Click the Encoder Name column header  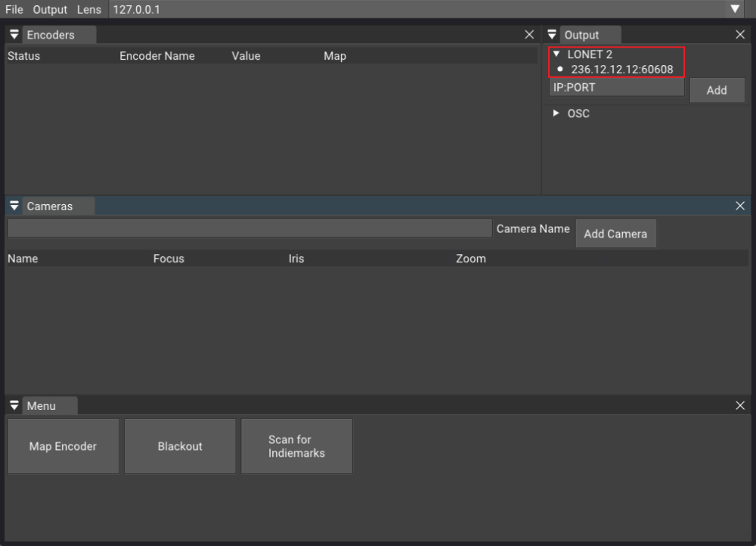[157, 56]
